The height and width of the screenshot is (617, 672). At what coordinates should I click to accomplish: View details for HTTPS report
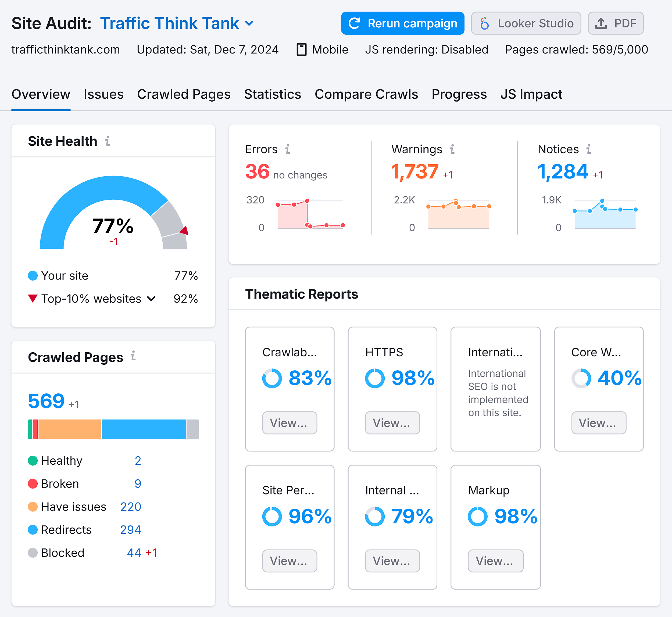point(392,423)
